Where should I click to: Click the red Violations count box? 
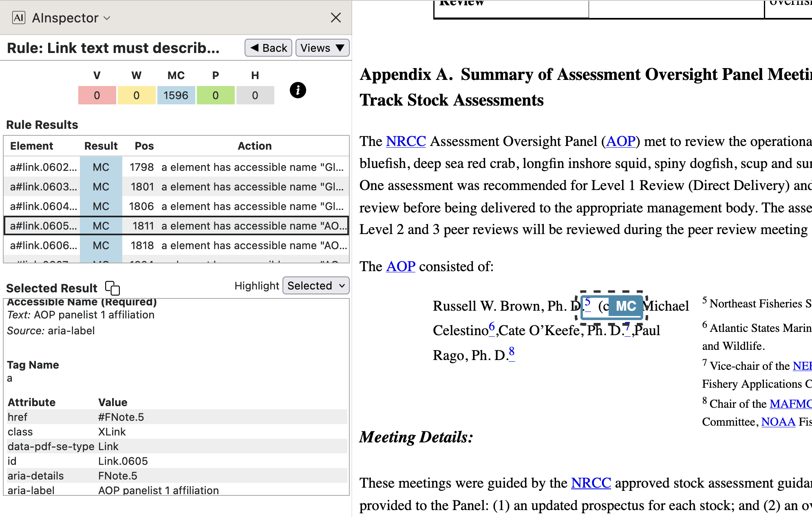point(97,95)
